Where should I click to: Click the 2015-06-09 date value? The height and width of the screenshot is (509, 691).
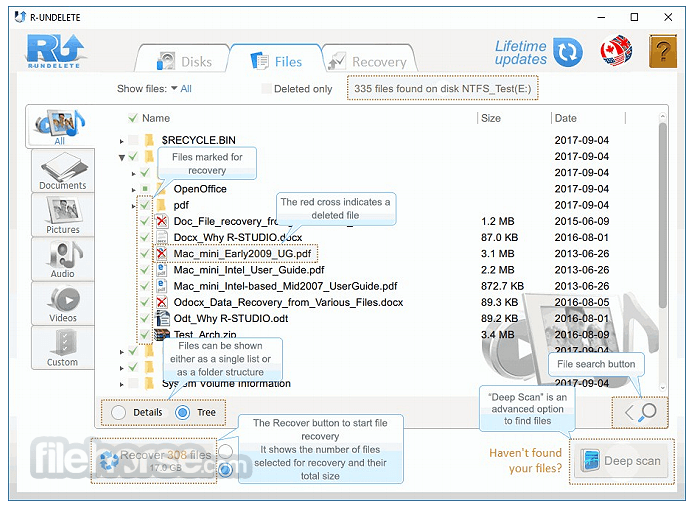coord(582,221)
